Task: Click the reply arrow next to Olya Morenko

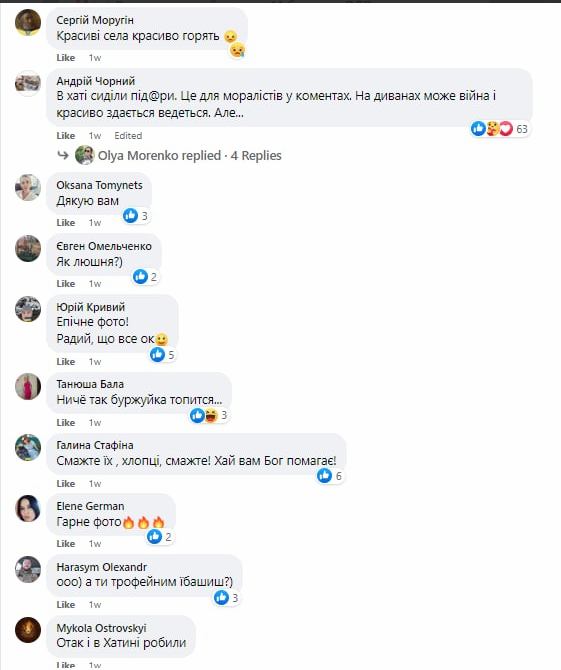Action: coord(63,156)
